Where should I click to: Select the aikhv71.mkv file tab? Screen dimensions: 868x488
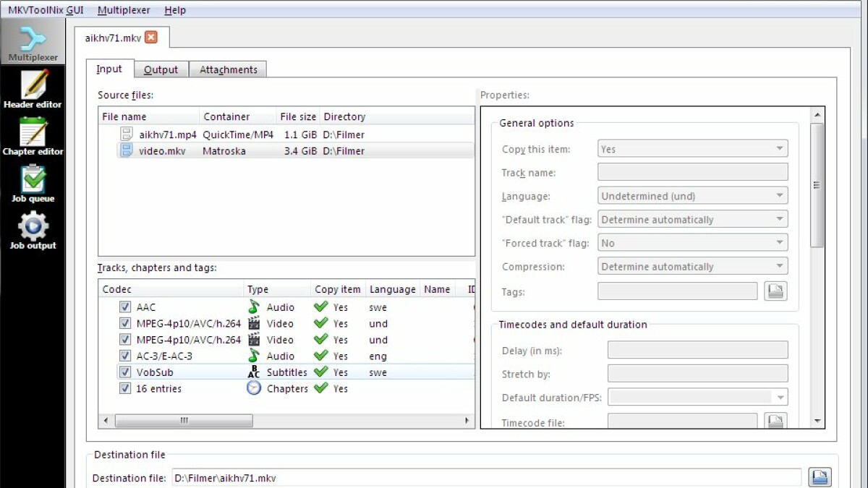pos(122,38)
